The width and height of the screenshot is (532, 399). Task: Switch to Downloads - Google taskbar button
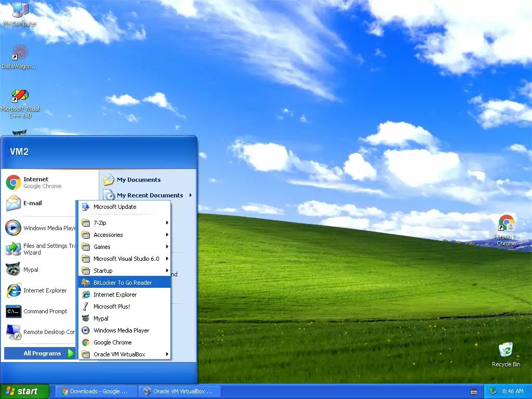(96, 391)
